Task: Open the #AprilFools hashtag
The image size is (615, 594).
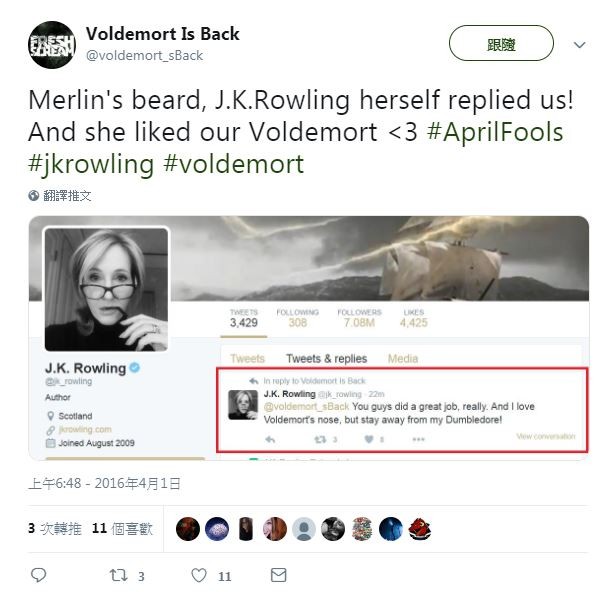Action: pos(495,132)
